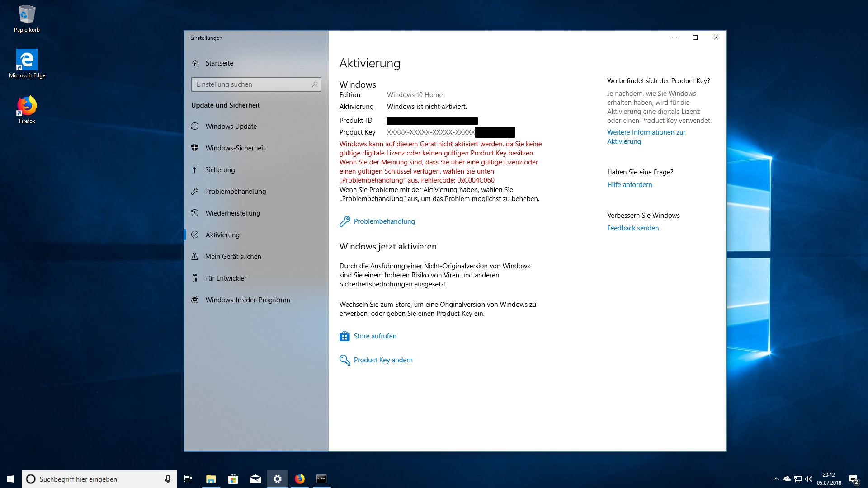Viewport: 868px width, 488px height.
Task: Open Windows Update in the sidebar
Action: click(231, 126)
